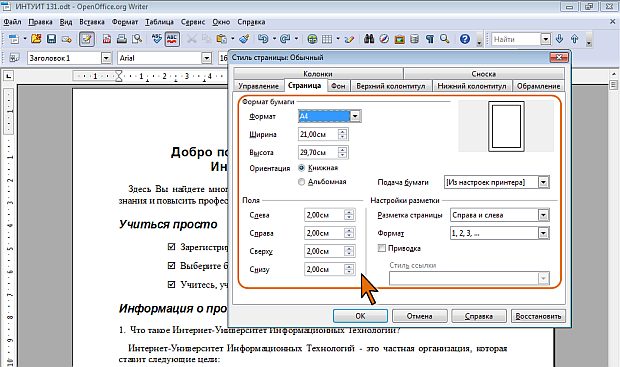
Task: Click the Help question mark icon
Action: pyautogui.click(x=465, y=39)
